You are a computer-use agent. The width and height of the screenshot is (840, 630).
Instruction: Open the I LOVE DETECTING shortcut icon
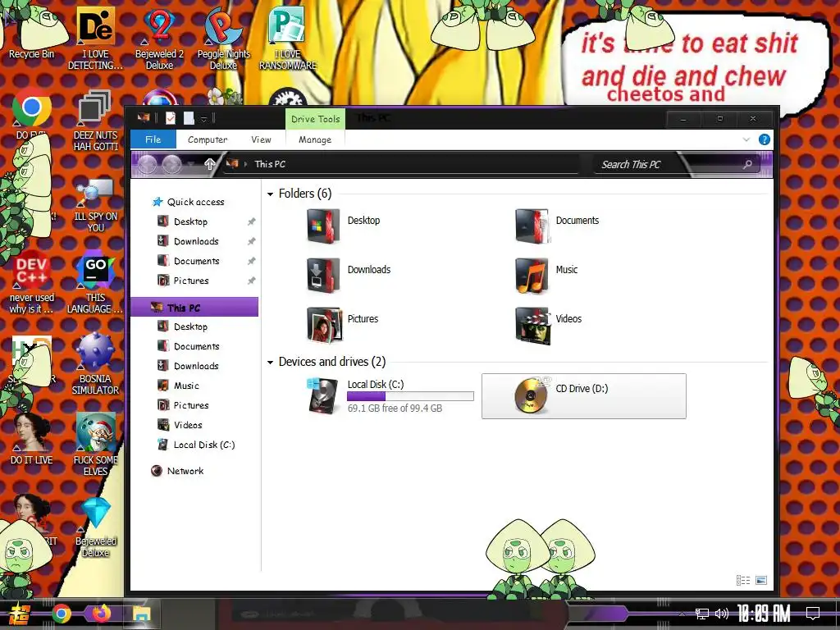pos(95,38)
